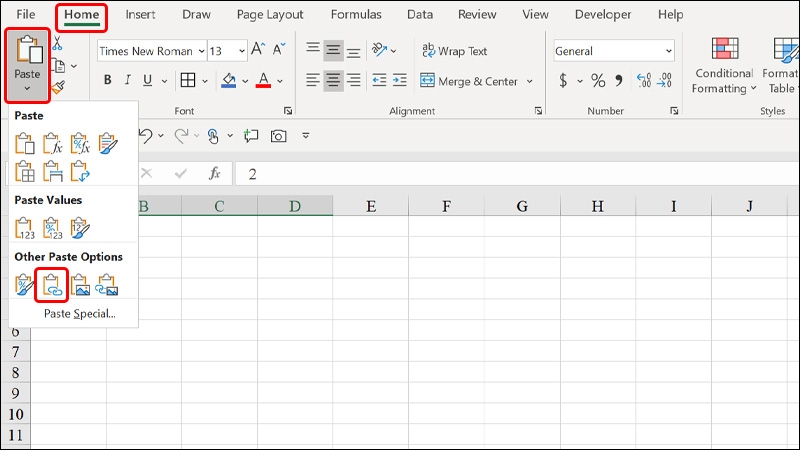Image resolution: width=800 pixels, height=450 pixels.
Task: Open Orientation dropdown arrow
Action: click(x=393, y=51)
